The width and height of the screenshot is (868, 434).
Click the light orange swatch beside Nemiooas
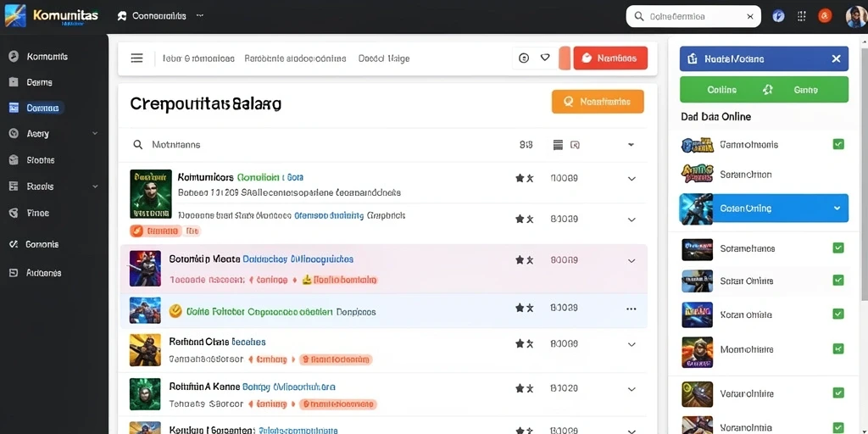pyautogui.click(x=564, y=58)
